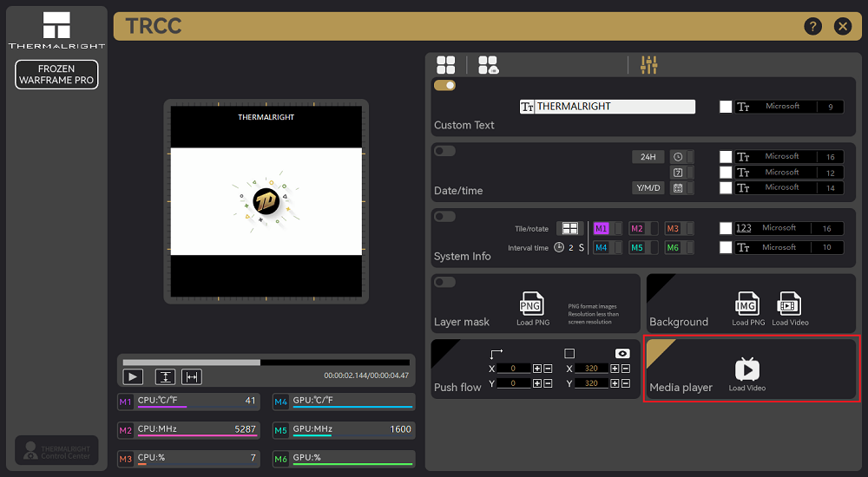
Task: Toggle the calendar date display switch
Action: (x=682, y=187)
